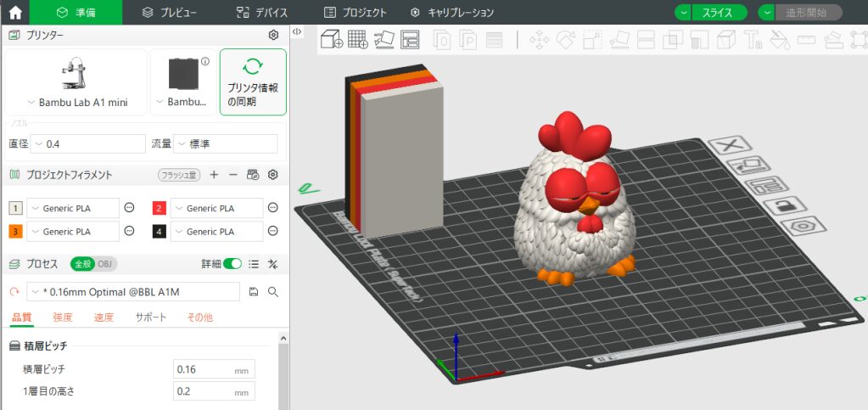Image resolution: width=868 pixels, height=410 pixels.
Task: Edit filament 3 preset via ellipsis
Action: (x=129, y=231)
